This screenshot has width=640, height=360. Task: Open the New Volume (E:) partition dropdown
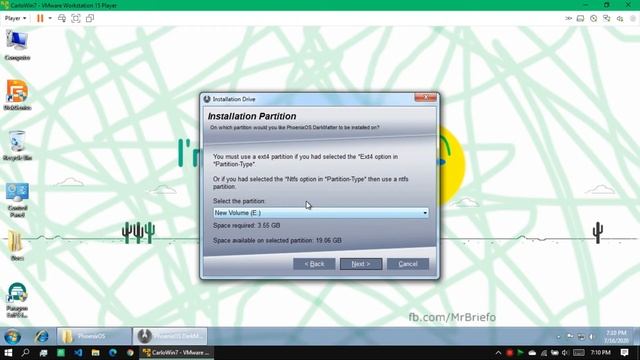tap(320, 213)
